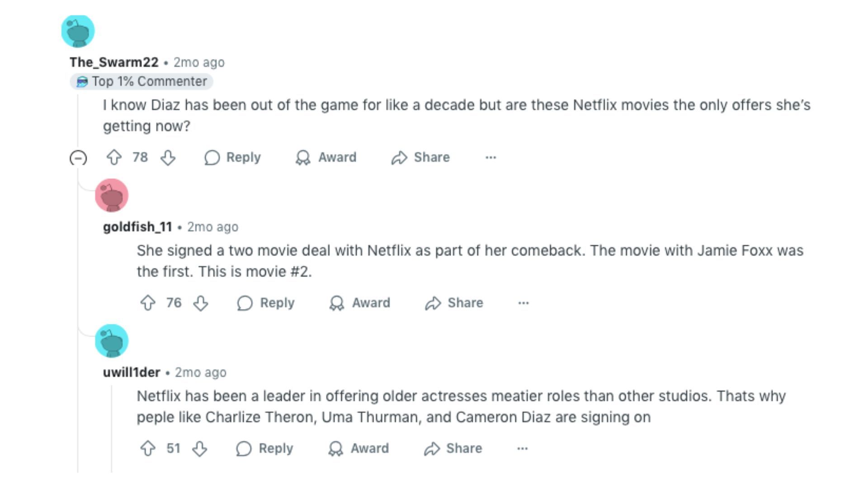Upvote uwill1der's comment
The image size is (868, 488).
coord(148,449)
